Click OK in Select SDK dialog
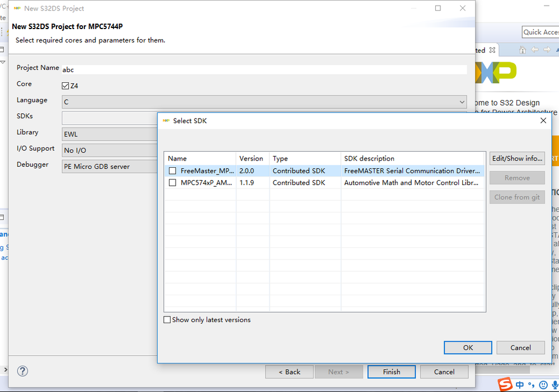 [468, 347]
